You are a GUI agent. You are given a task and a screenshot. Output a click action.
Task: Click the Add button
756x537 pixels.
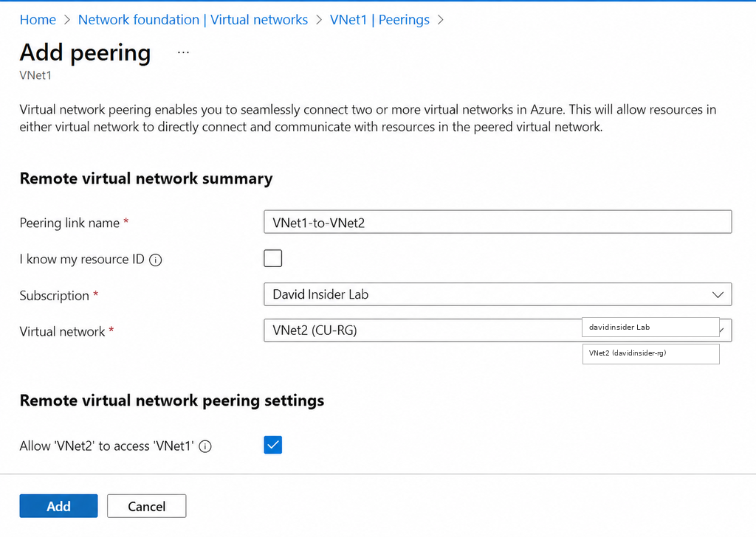click(58, 506)
